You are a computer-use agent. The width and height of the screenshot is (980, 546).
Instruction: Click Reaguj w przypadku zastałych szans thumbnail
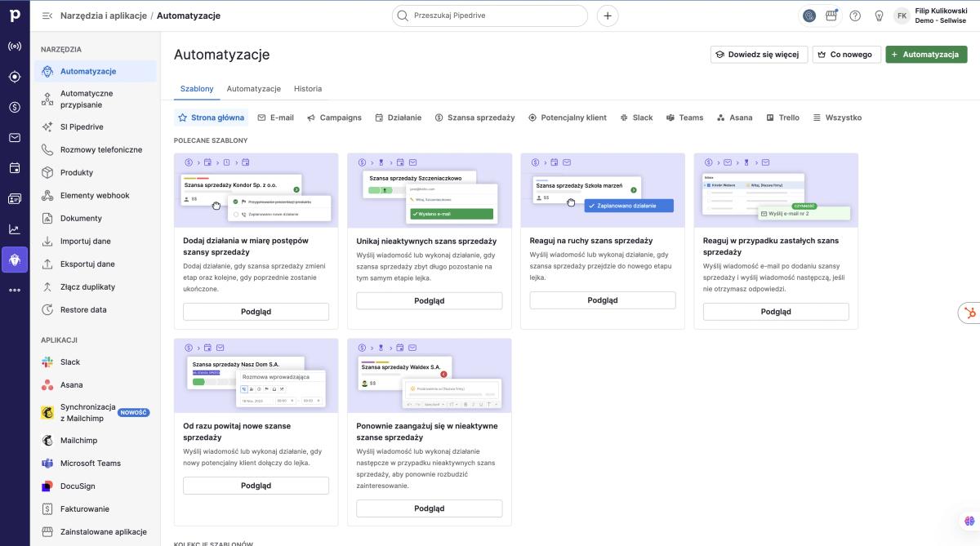[x=776, y=191]
